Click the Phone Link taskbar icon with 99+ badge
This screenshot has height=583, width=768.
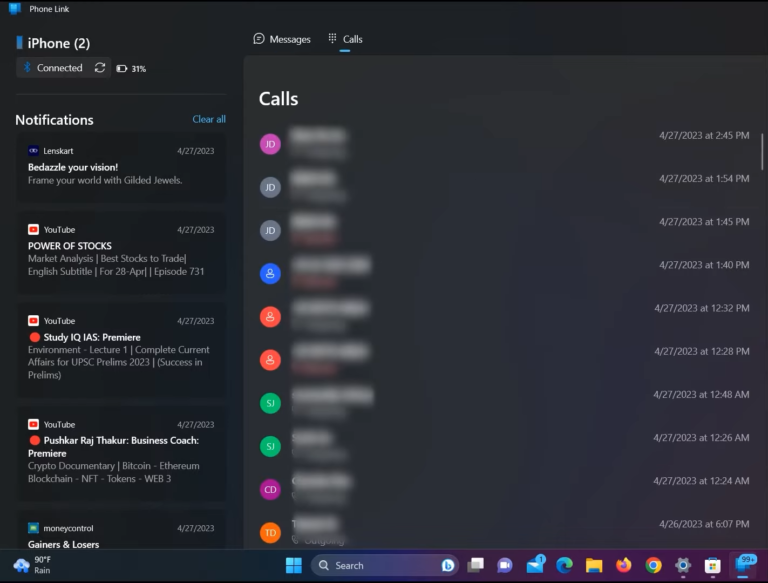[744, 565]
